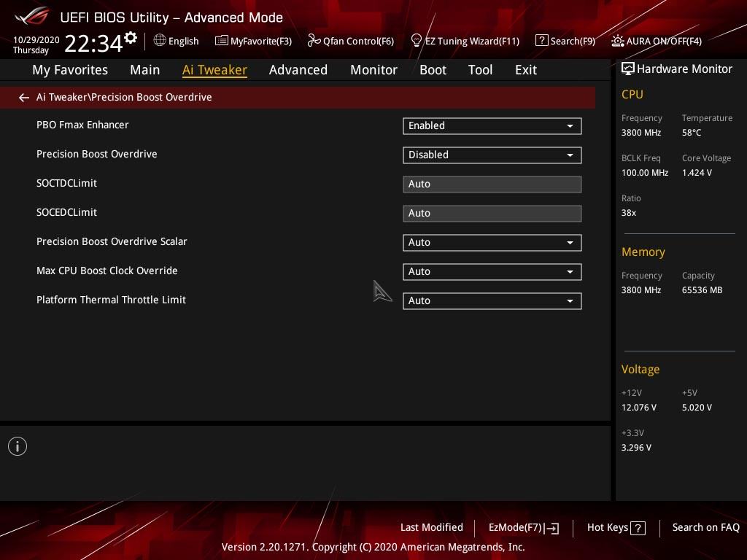Select SOCEDCLimit label
Screen dimensions: 747x560
(66, 212)
